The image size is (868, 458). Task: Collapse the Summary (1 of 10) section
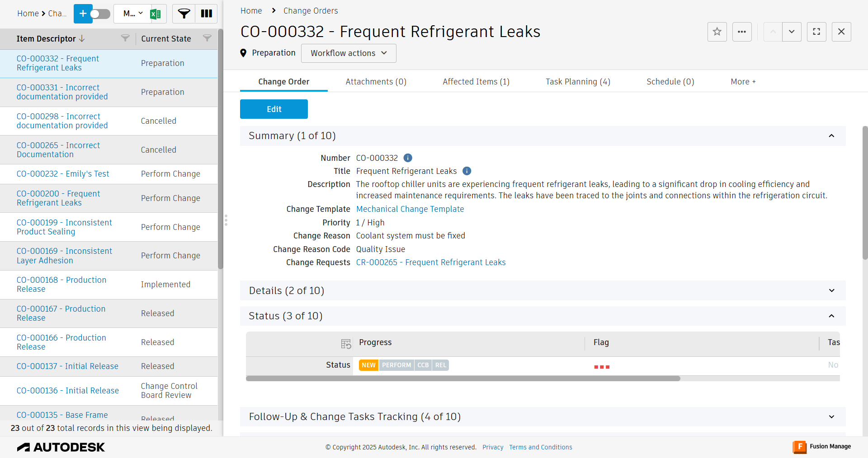(x=831, y=136)
